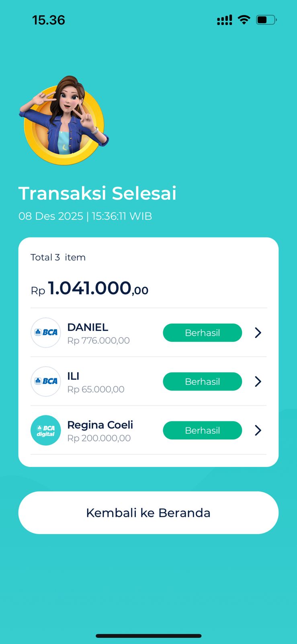Open Regina Coeli transaction chevron
The image size is (297, 644).
tap(258, 430)
